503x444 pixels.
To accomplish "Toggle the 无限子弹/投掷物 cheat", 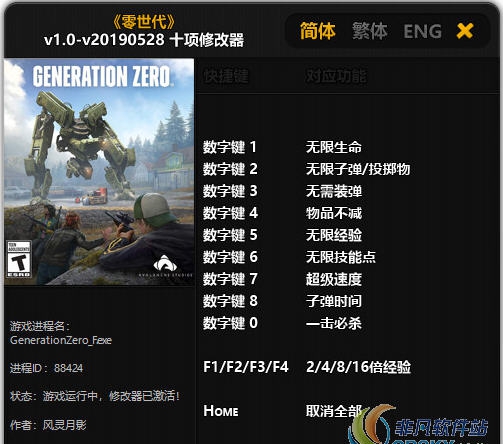I will click(x=358, y=169).
